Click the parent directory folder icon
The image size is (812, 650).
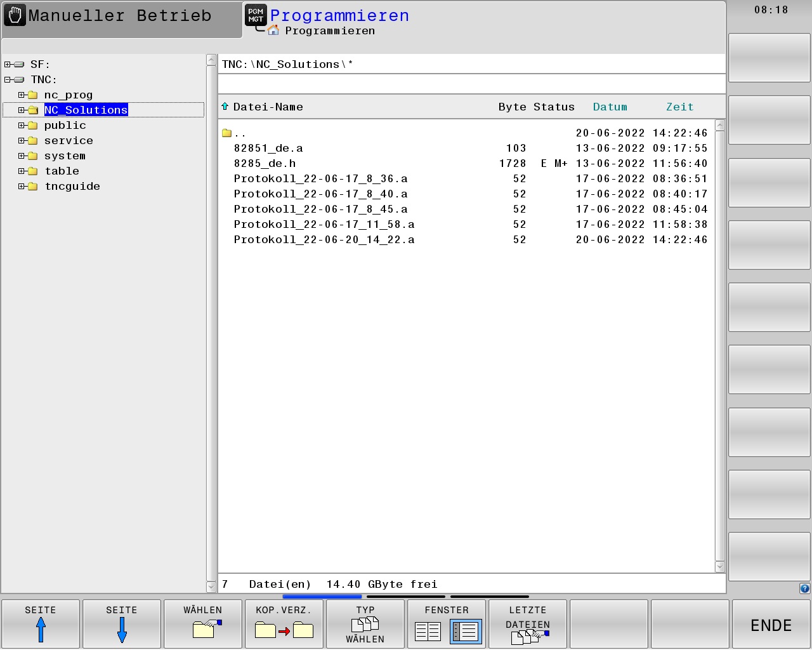(226, 133)
